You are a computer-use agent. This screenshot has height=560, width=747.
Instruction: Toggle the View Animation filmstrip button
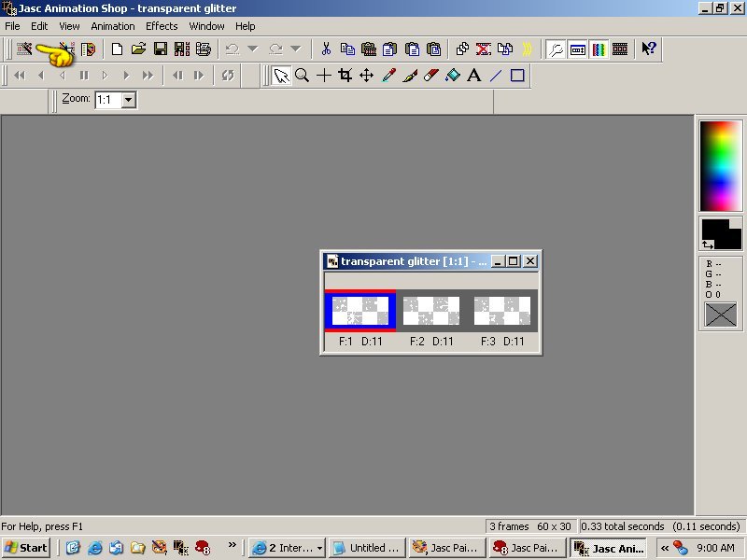619,49
